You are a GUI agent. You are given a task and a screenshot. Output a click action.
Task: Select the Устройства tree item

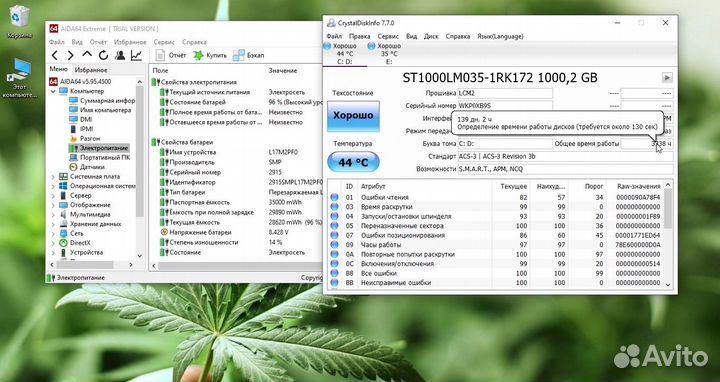(x=81, y=253)
